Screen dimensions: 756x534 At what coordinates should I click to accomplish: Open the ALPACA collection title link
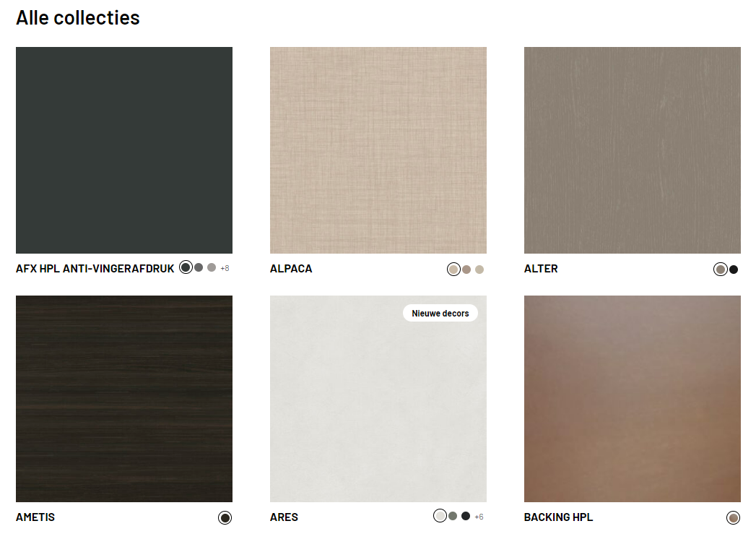click(x=291, y=269)
